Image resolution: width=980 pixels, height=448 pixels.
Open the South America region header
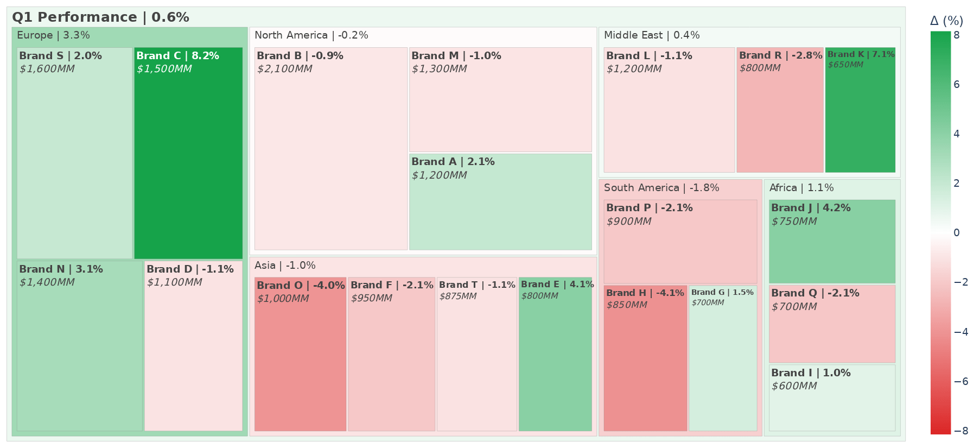tap(661, 188)
